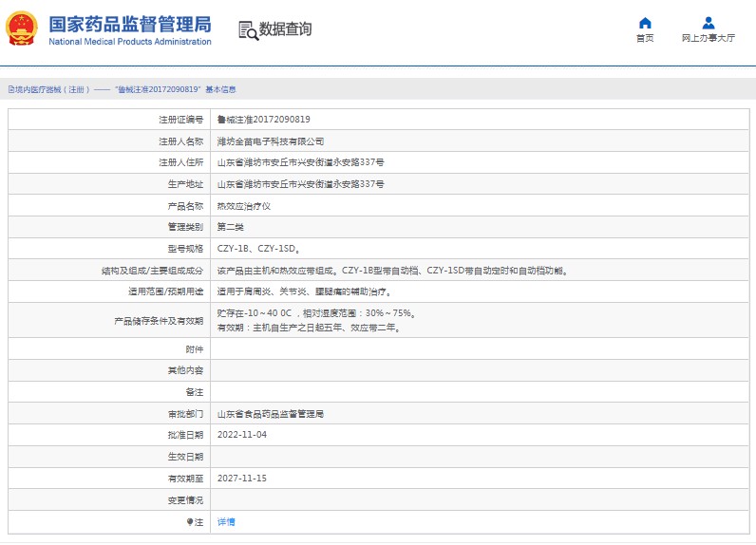Viewport: 756px width, 545px height.
Task: Click the 数据查询 heading text
Action: coord(286,28)
